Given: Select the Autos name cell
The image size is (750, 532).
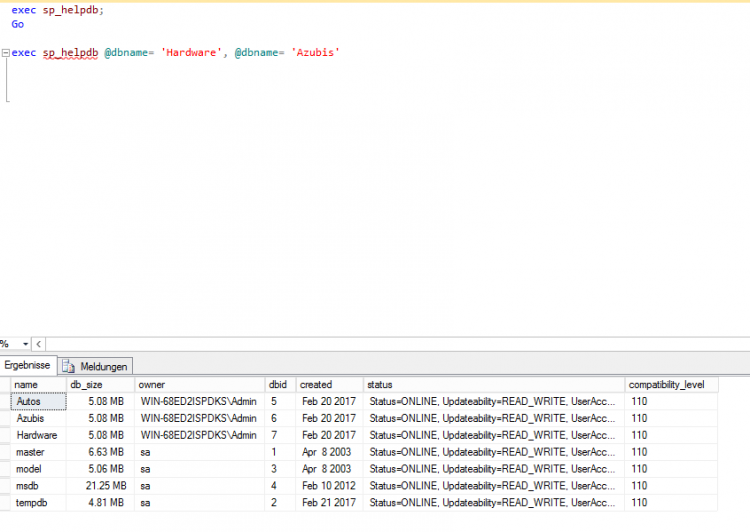Looking at the screenshot, I should coord(38,401).
